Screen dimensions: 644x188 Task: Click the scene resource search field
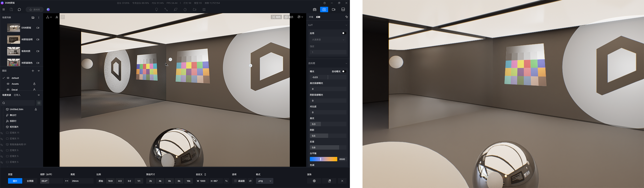pyautogui.click(x=18, y=103)
